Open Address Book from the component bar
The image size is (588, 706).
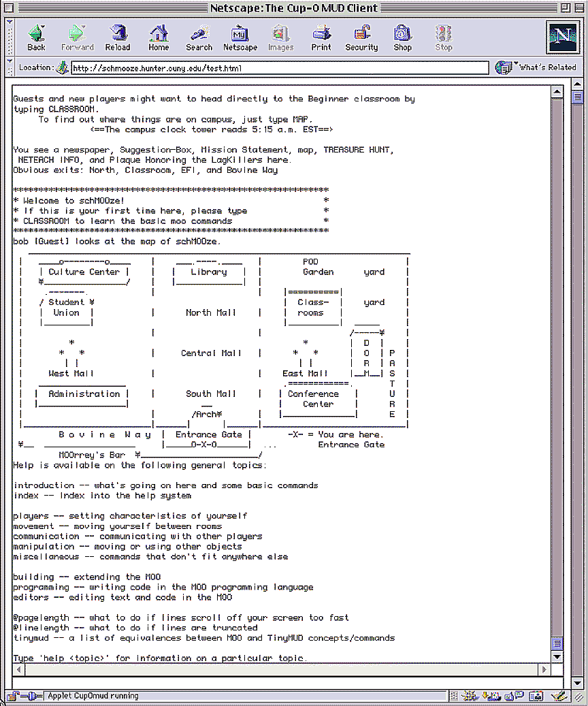tap(536, 696)
